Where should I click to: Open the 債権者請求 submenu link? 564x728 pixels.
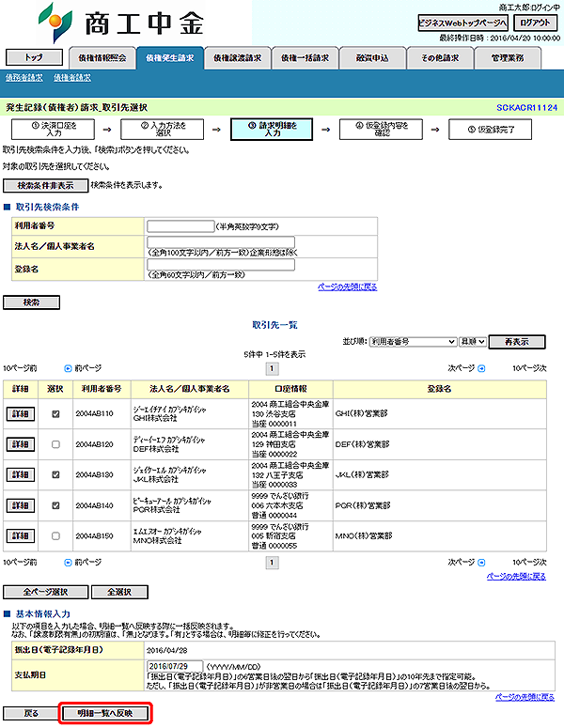point(72,78)
